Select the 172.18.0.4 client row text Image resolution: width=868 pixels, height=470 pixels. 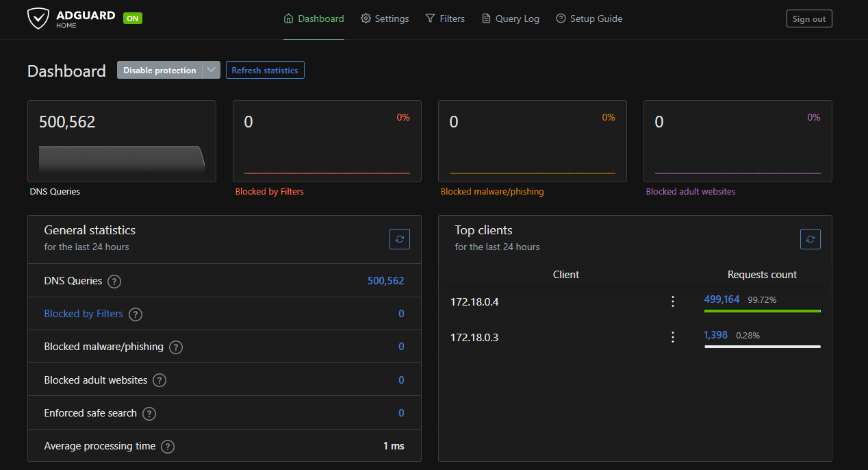[x=474, y=301]
